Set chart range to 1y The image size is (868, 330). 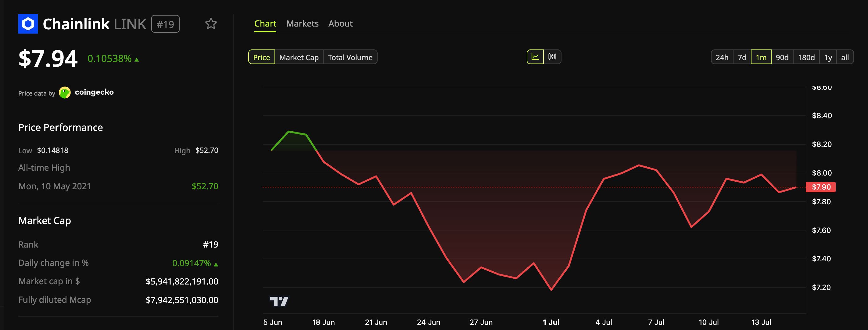(828, 57)
